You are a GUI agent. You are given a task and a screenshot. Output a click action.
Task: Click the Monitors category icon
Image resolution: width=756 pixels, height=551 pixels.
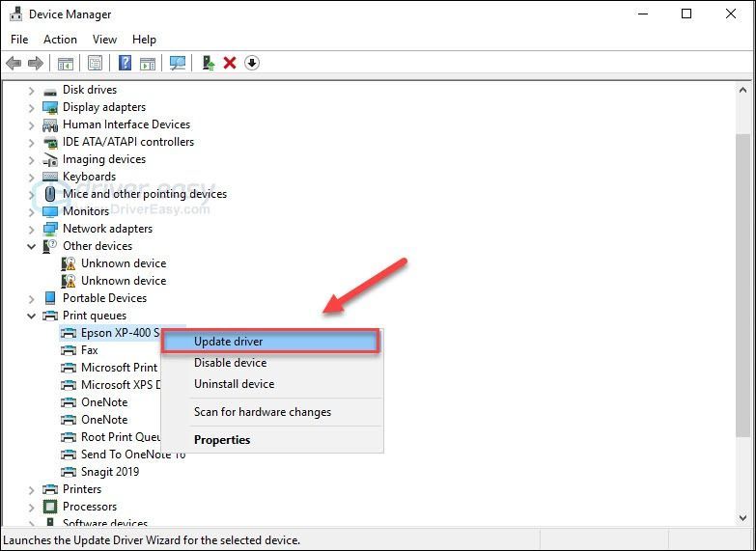click(x=50, y=211)
